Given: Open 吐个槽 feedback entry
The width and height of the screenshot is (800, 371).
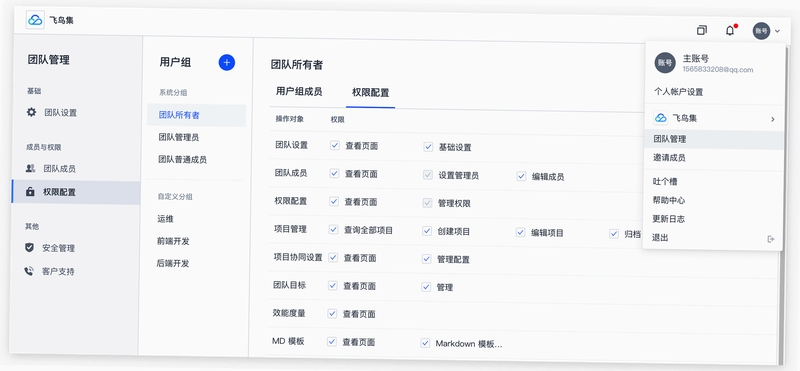Looking at the screenshot, I should tap(665, 181).
